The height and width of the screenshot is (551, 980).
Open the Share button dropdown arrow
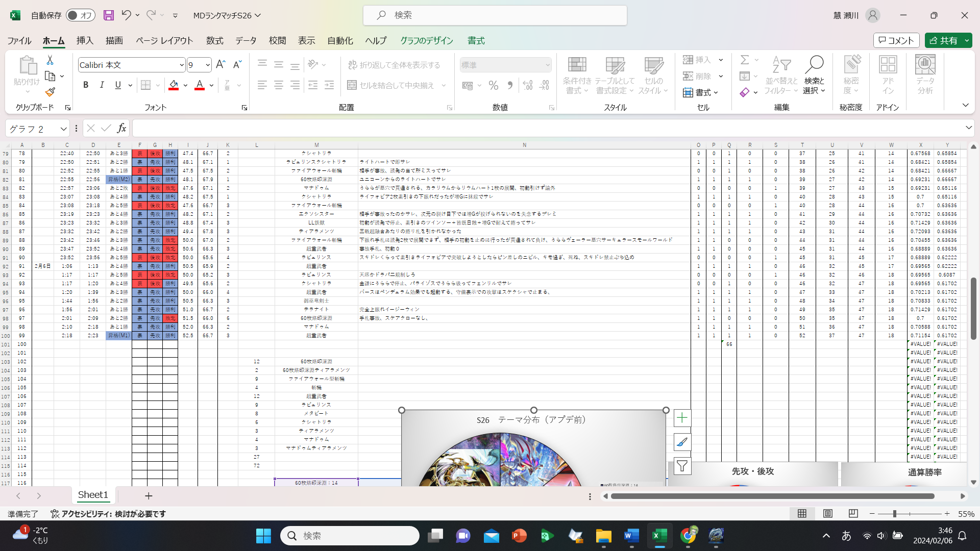967,40
